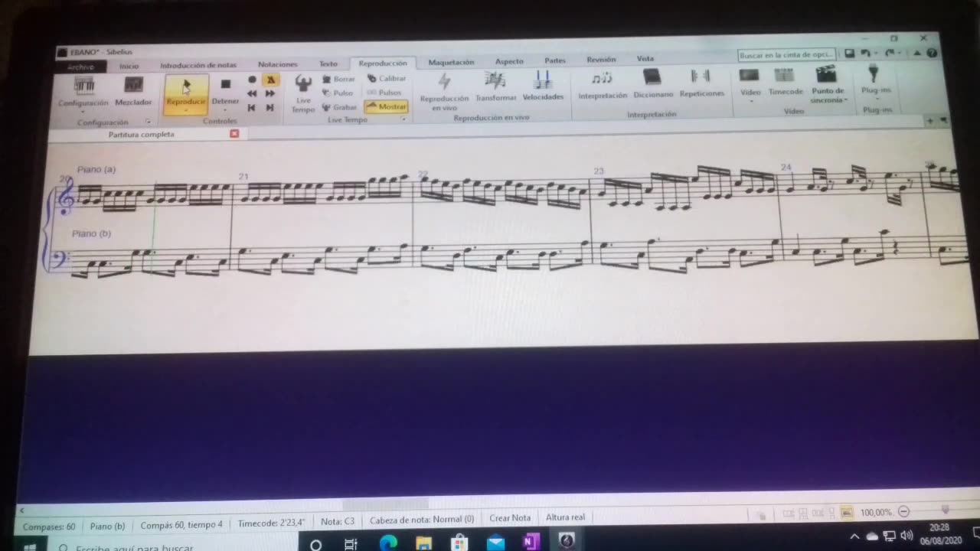The image size is (980, 551).
Task: Click the redo arrow icon
Action: (x=890, y=54)
